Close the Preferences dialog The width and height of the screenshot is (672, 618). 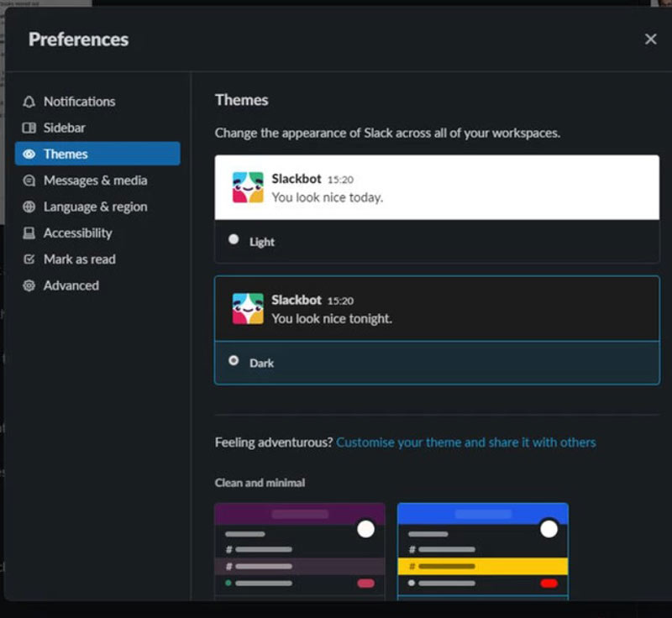(x=650, y=39)
